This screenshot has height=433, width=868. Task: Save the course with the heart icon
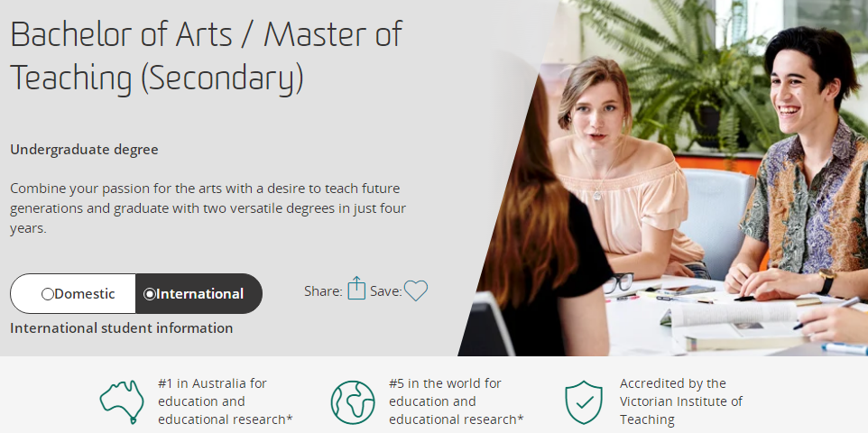[416, 290]
